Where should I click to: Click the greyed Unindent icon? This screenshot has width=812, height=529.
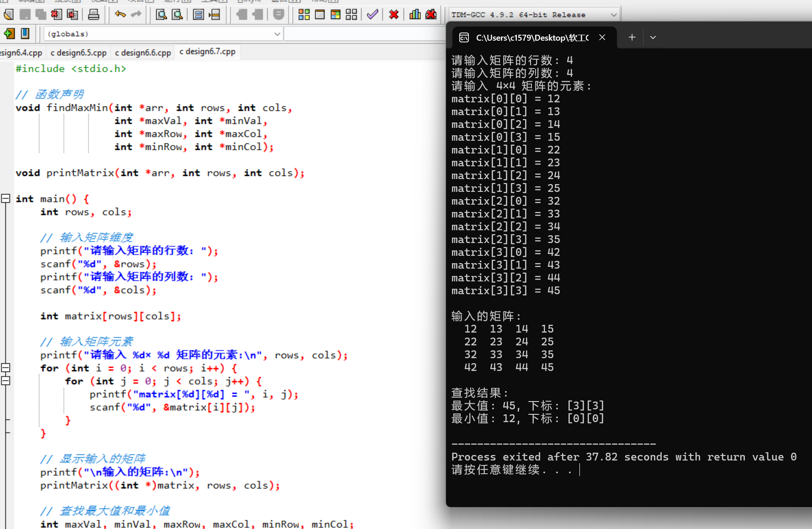click(x=258, y=15)
